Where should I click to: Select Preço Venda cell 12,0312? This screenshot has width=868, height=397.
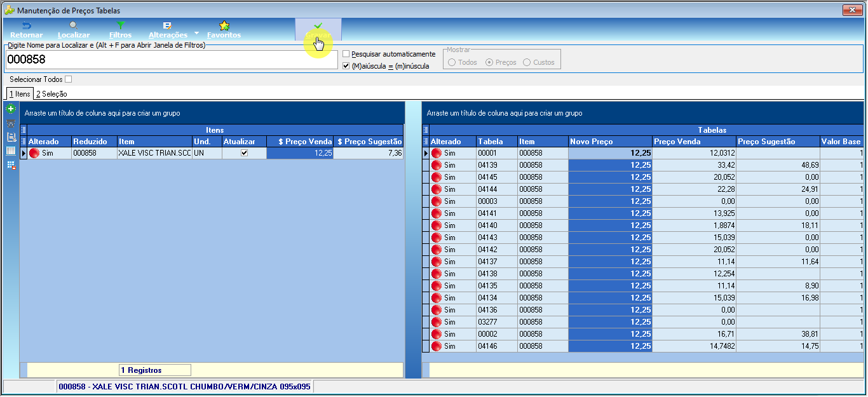694,153
